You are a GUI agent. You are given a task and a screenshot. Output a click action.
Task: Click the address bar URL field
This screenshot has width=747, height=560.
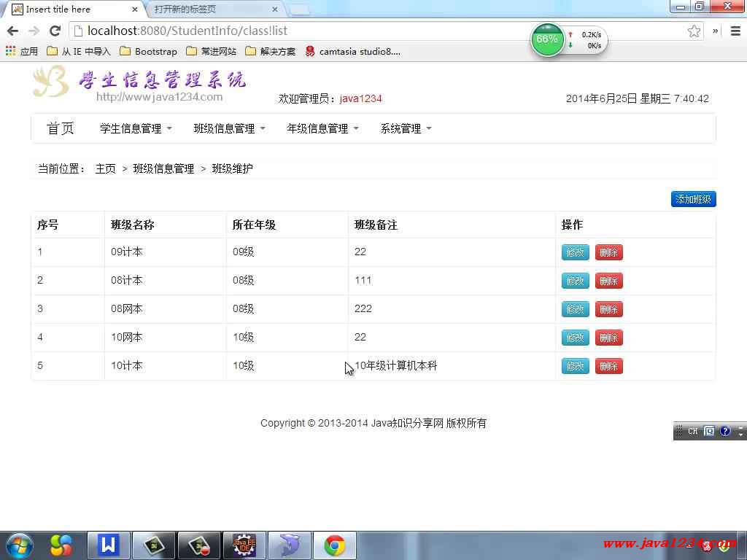pos(365,31)
